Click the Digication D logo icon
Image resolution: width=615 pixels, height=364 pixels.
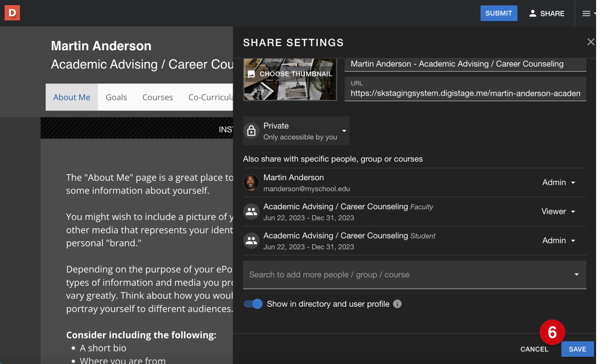tap(12, 13)
